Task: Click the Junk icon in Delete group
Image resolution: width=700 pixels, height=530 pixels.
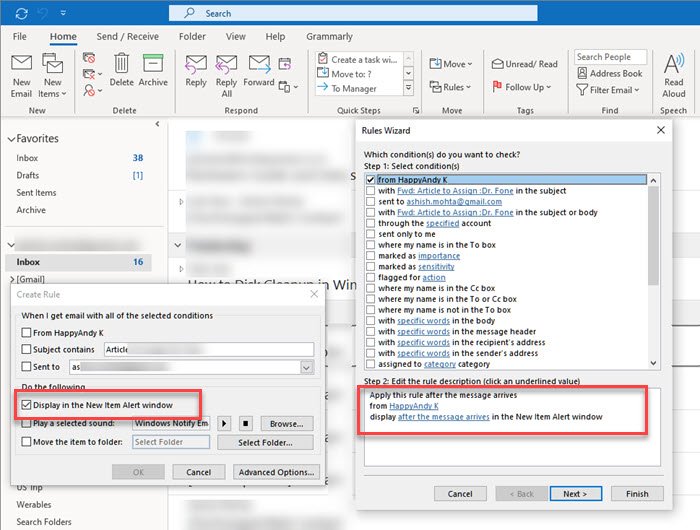Action: click(89, 90)
